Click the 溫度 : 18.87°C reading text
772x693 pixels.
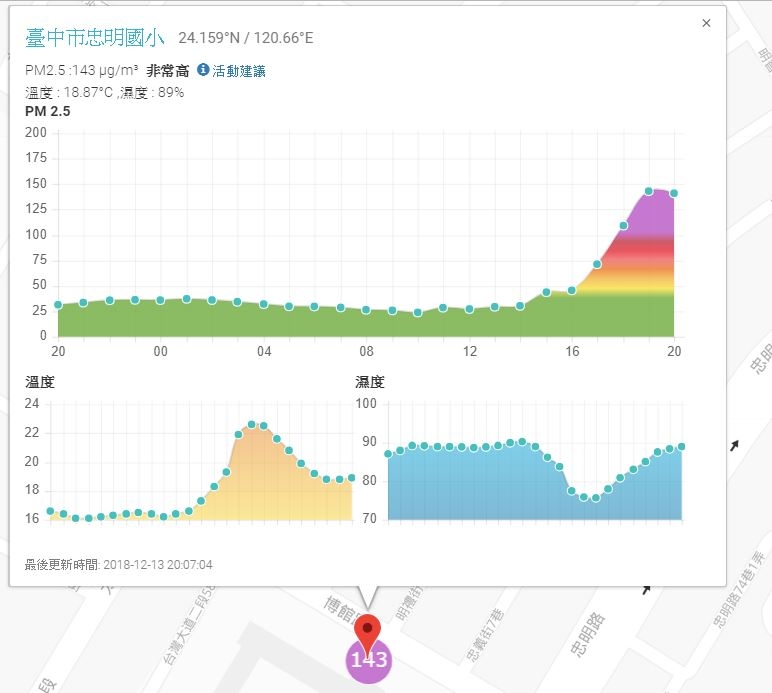pos(69,93)
